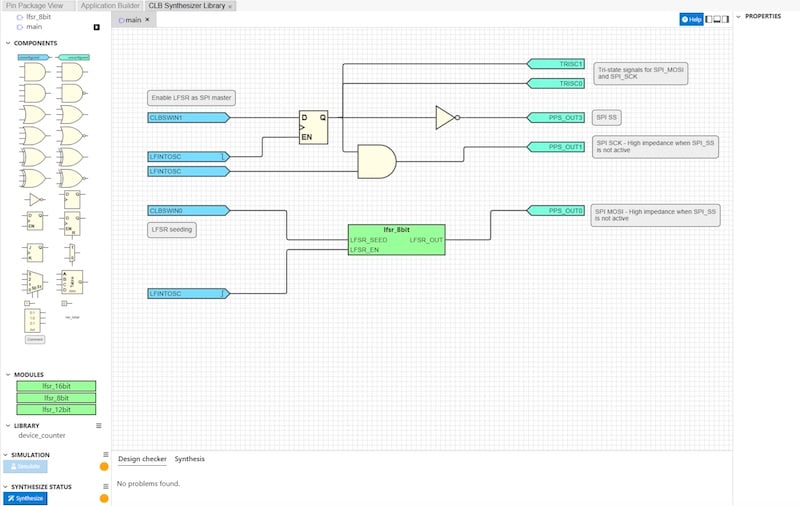Image resolution: width=800 pixels, height=506 pixels.
Task: Click the Simulate button
Action: (26, 466)
